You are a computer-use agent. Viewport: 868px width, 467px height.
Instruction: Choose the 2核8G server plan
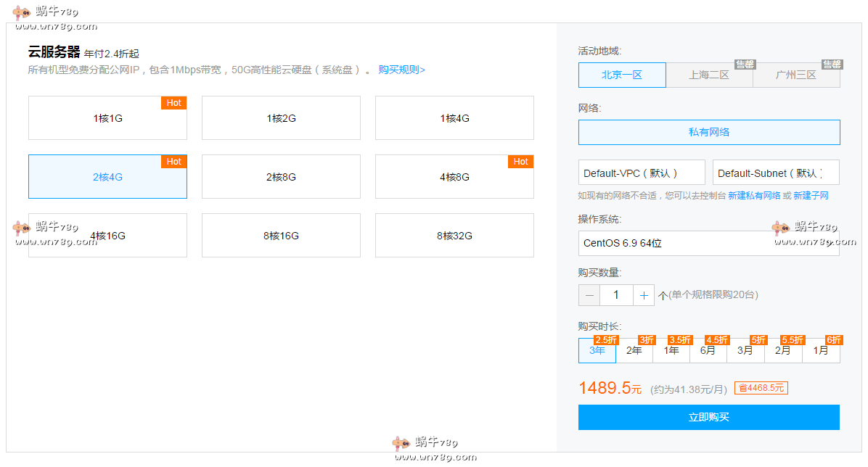pyautogui.click(x=281, y=177)
